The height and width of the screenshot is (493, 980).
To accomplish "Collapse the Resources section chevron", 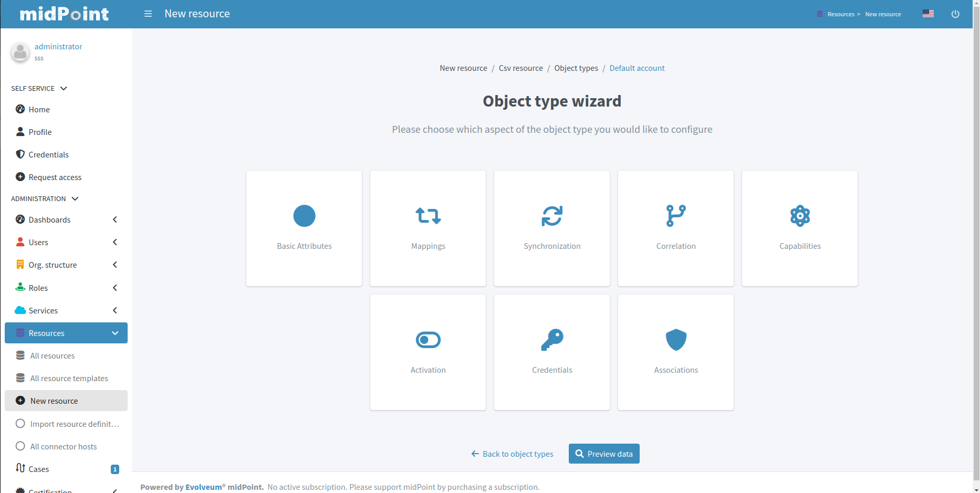I will pos(115,333).
